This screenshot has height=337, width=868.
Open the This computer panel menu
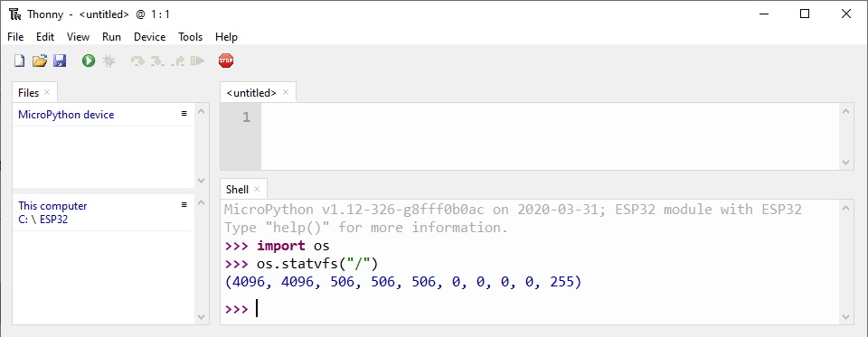184,205
